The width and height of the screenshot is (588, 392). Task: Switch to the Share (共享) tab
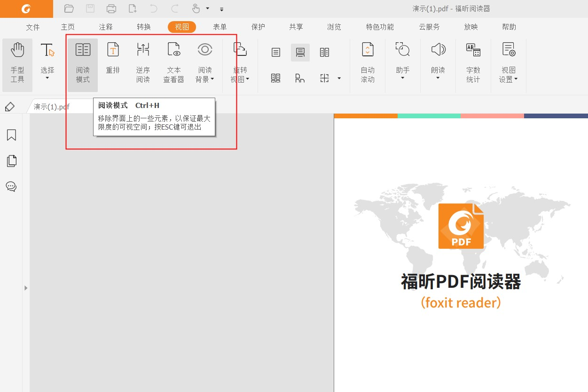pos(296,27)
